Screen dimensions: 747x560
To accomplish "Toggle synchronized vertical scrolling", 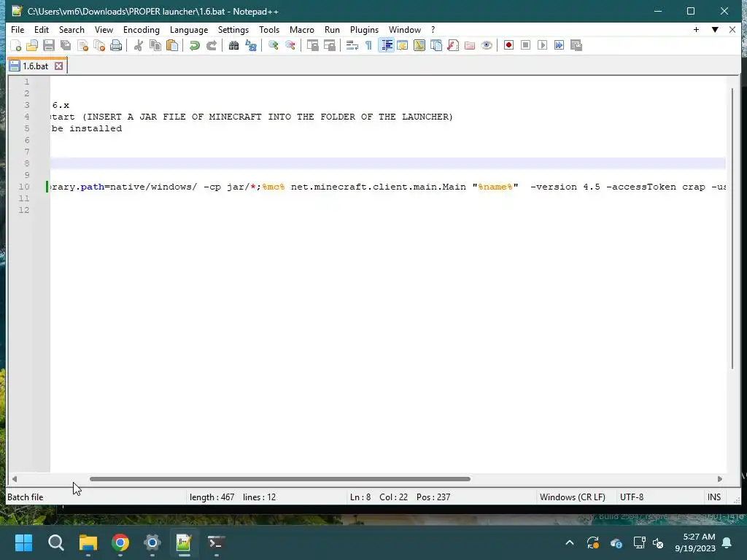I will click(312, 45).
